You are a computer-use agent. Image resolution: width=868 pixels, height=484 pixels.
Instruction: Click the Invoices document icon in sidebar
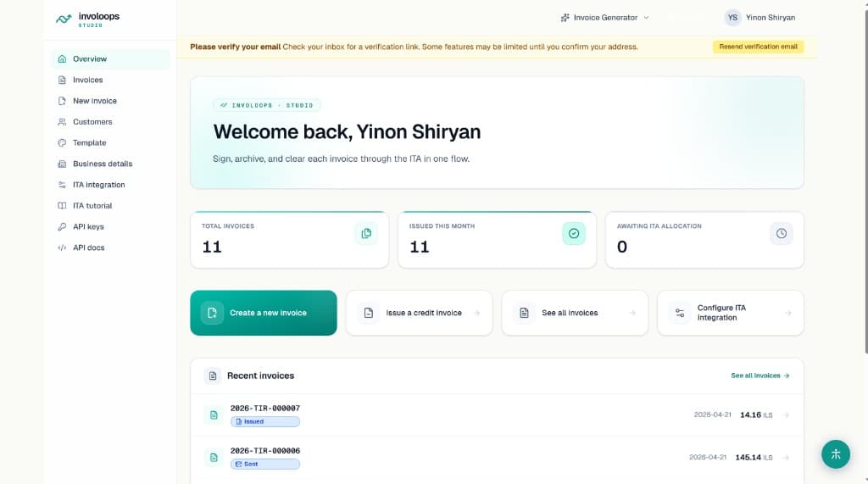click(62, 80)
